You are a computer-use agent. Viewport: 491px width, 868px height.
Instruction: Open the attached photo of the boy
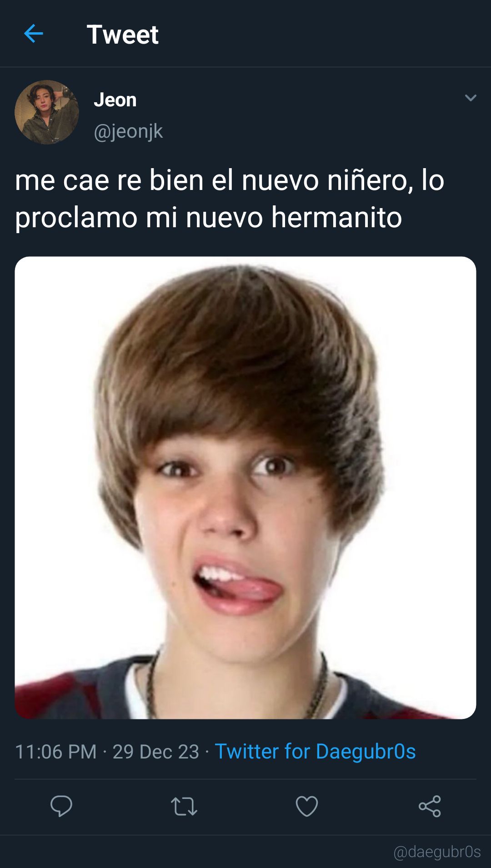tap(245, 488)
